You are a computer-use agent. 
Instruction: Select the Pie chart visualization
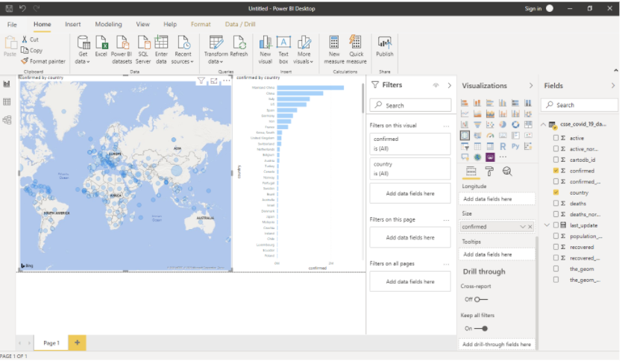(x=503, y=125)
